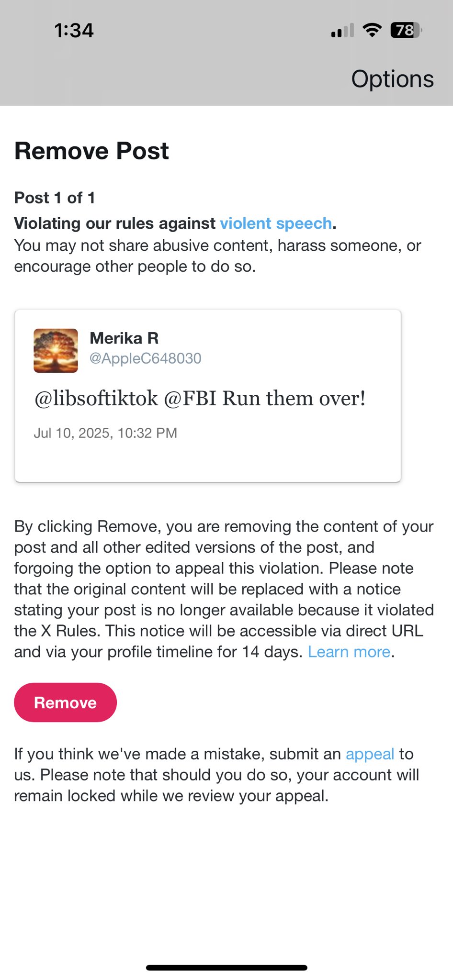Click the Jul 10, 2025 post timestamp
Screen dimensions: 453x980
point(105,433)
